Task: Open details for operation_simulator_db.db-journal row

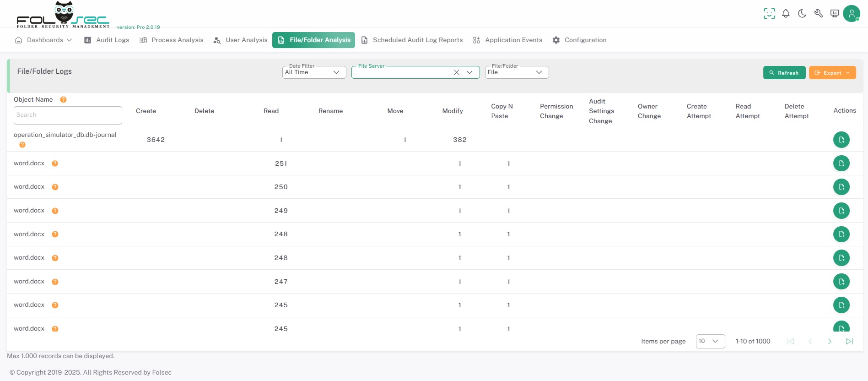Action: [841, 140]
